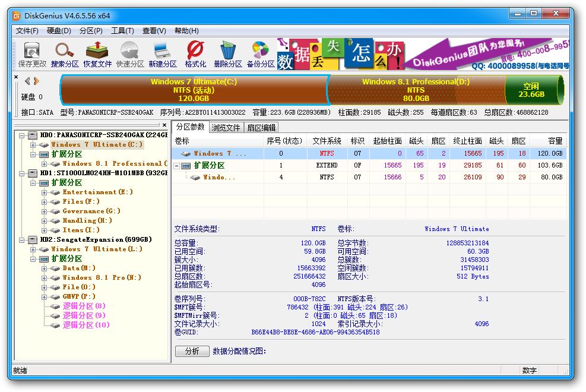Collapse the HD0 PANASONIC disk tree node
The image size is (586, 392).
click(x=22, y=135)
